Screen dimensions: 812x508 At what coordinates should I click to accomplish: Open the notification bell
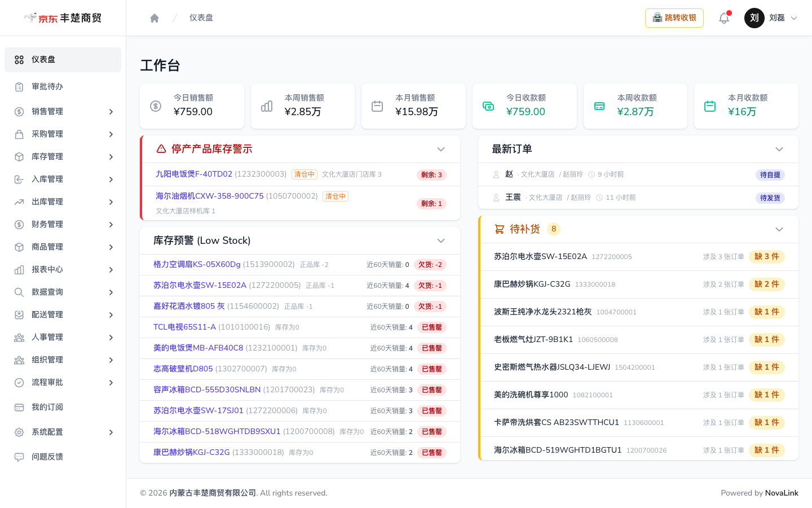tap(724, 18)
